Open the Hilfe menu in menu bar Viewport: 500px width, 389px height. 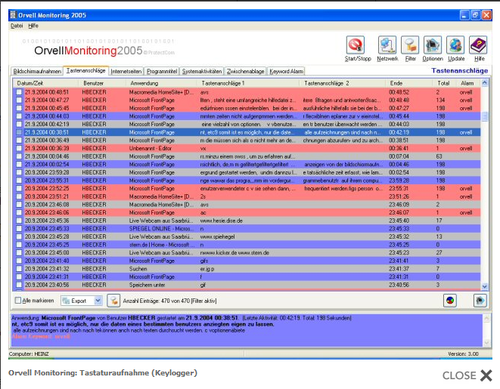pos(33,26)
